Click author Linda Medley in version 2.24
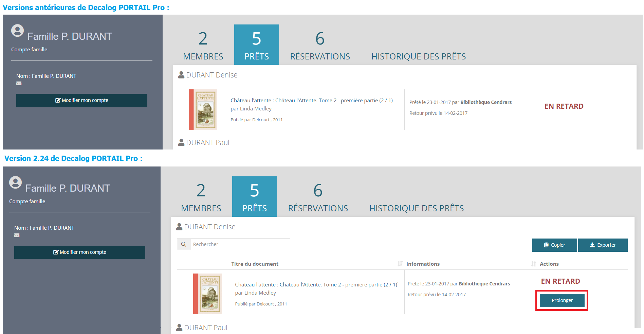 pos(260,293)
